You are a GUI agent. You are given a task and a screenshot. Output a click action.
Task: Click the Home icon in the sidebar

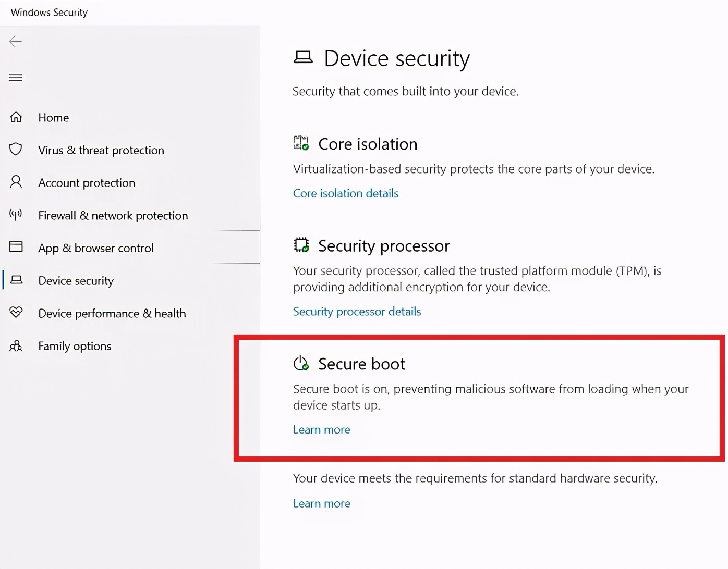pyautogui.click(x=16, y=117)
